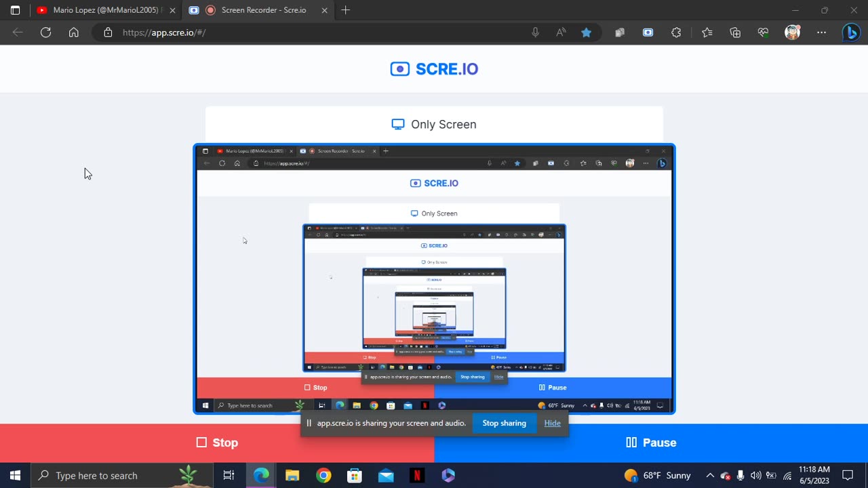Open the notification center icon
The image size is (868, 488).
[848, 475]
